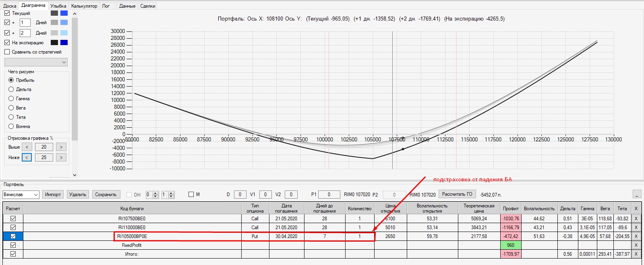Image resolution: width=644 pixels, height=265 pixels.
Task: Remove the RI105000BP0E Put row via X
Action: [636, 236]
